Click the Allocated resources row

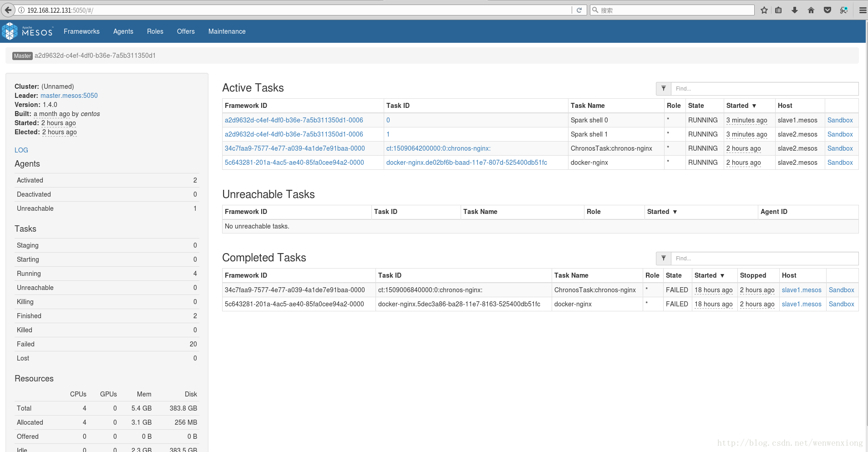point(107,422)
